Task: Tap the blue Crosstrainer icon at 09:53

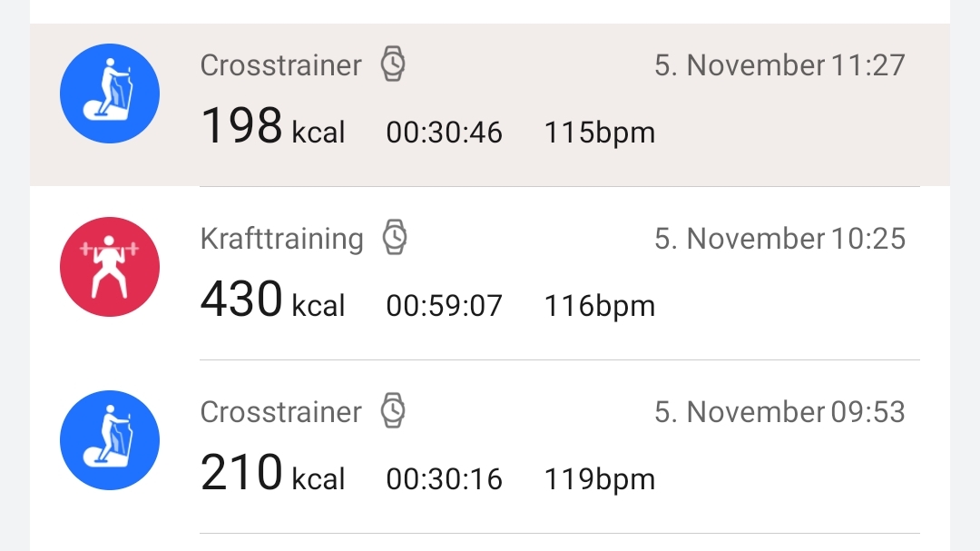Action: click(x=110, y=440)
